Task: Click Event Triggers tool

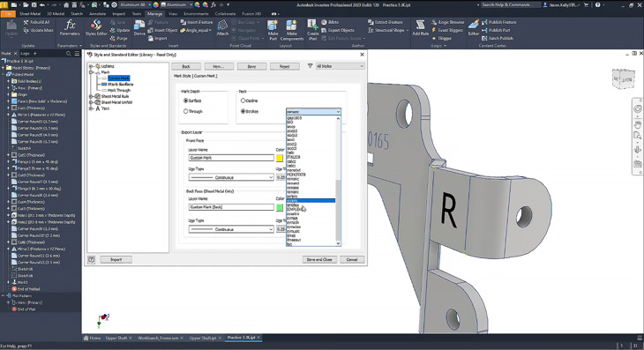Action: [x=447, y=30]
